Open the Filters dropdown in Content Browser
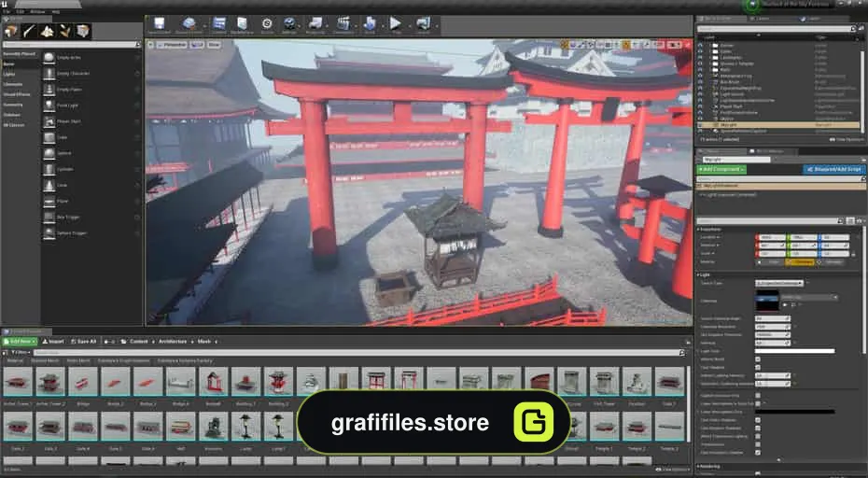 pyautogui.click(x=20, y=352)
